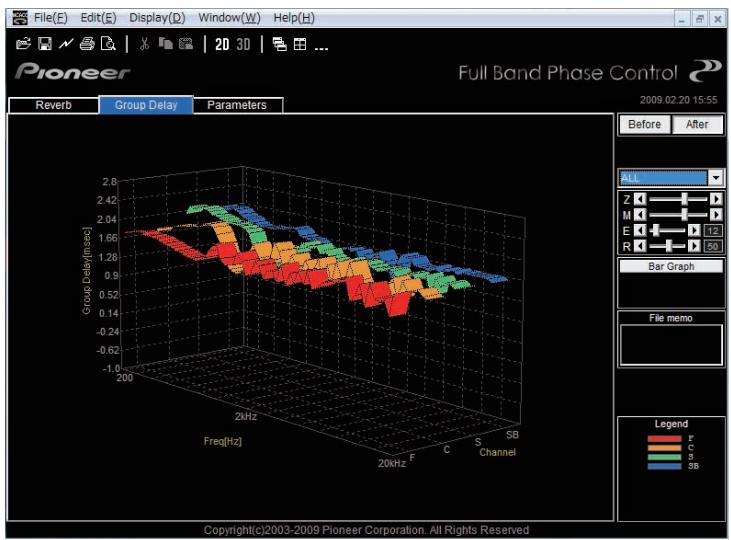Screen dimensions: 731x540
Task: Toggle the After measurement view
Action: coord(697,125)
